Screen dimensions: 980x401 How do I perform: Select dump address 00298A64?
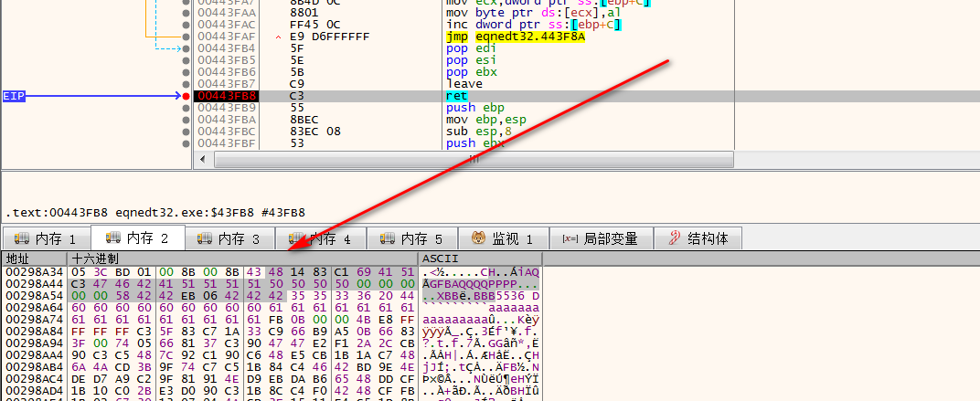click(x=33, y=307)
